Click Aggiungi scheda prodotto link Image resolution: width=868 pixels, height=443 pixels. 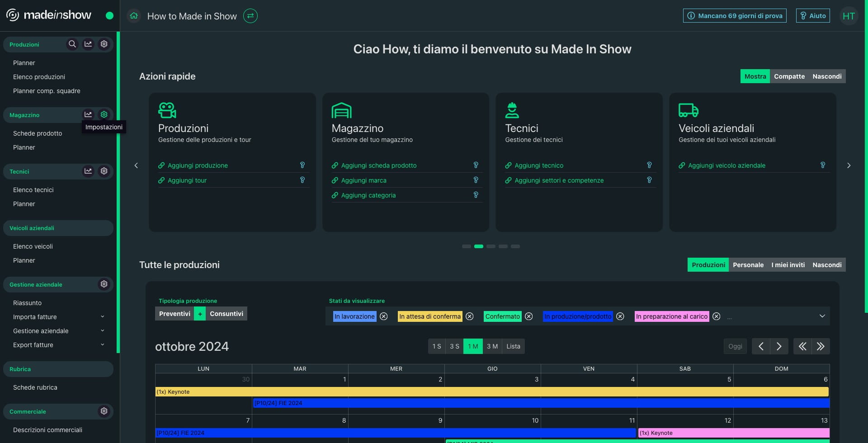[x=378, y=165]
